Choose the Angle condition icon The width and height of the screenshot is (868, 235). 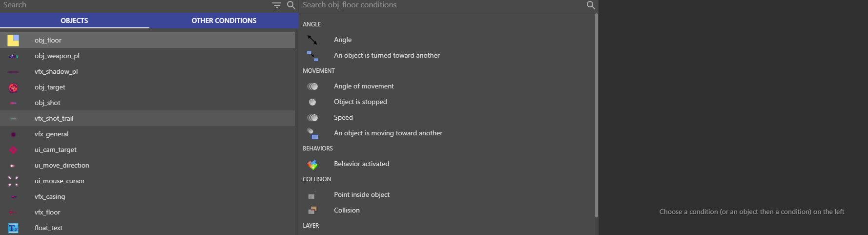point(312,40)
